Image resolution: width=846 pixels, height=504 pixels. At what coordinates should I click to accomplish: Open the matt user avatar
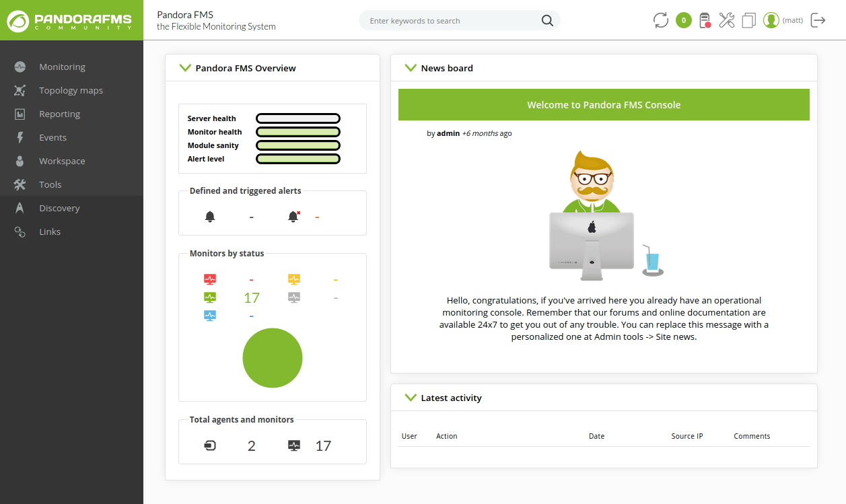tap(771, 20)
